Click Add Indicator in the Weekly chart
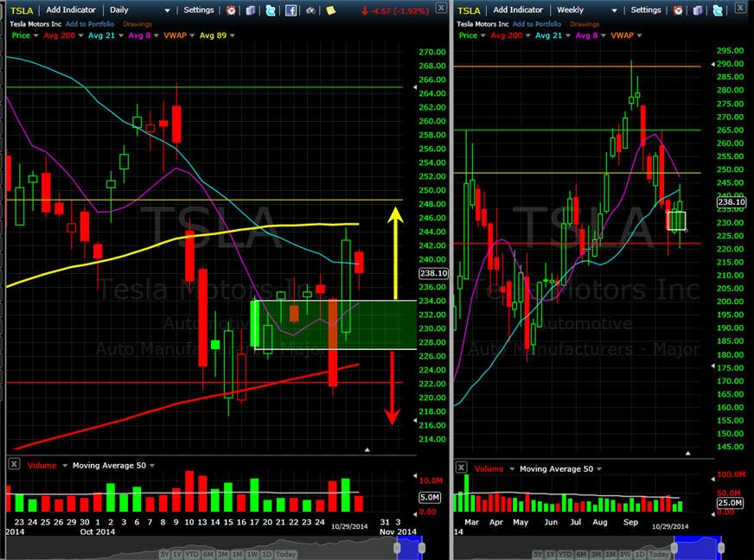 [518, 10]
